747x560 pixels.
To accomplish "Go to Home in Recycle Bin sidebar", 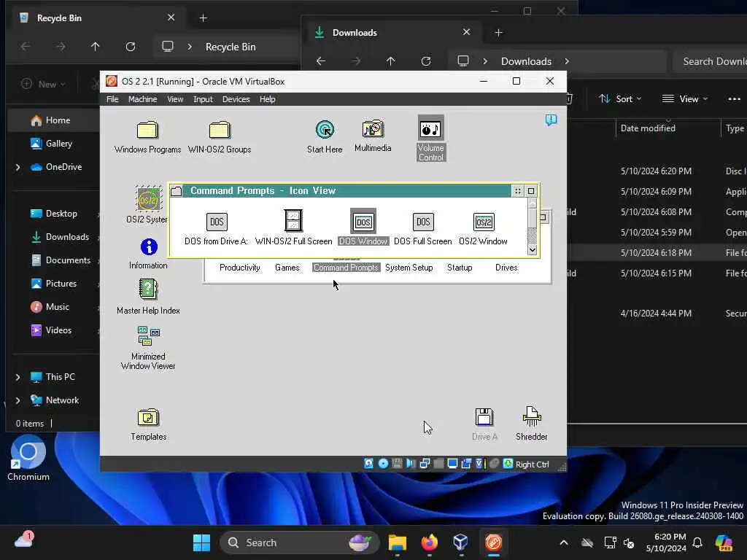I will tap(53, 120).
